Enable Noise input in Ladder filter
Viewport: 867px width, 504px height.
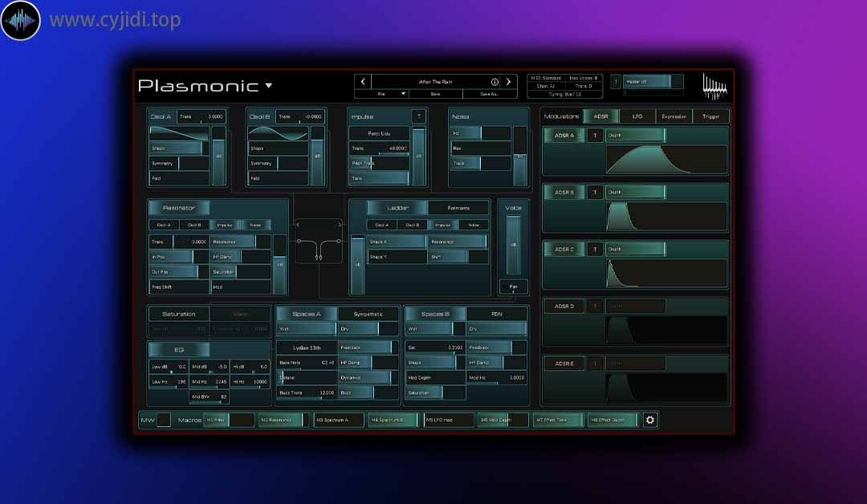pos(474,225)
